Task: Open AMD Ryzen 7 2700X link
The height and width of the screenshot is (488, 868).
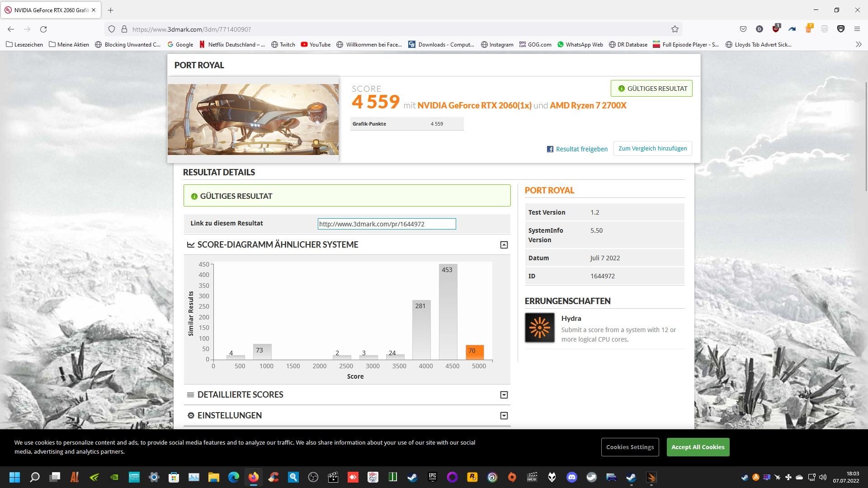Action: 588,105
